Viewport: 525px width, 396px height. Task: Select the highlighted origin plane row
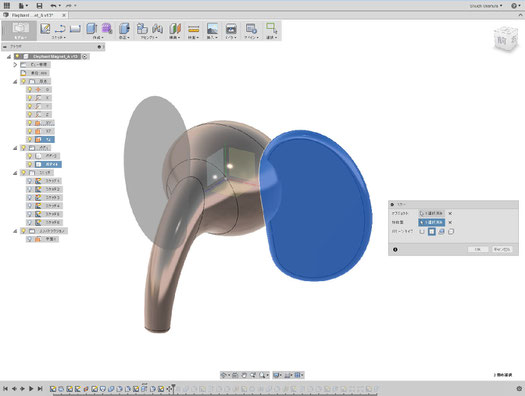pyautogui.click(x=40, y=139)
